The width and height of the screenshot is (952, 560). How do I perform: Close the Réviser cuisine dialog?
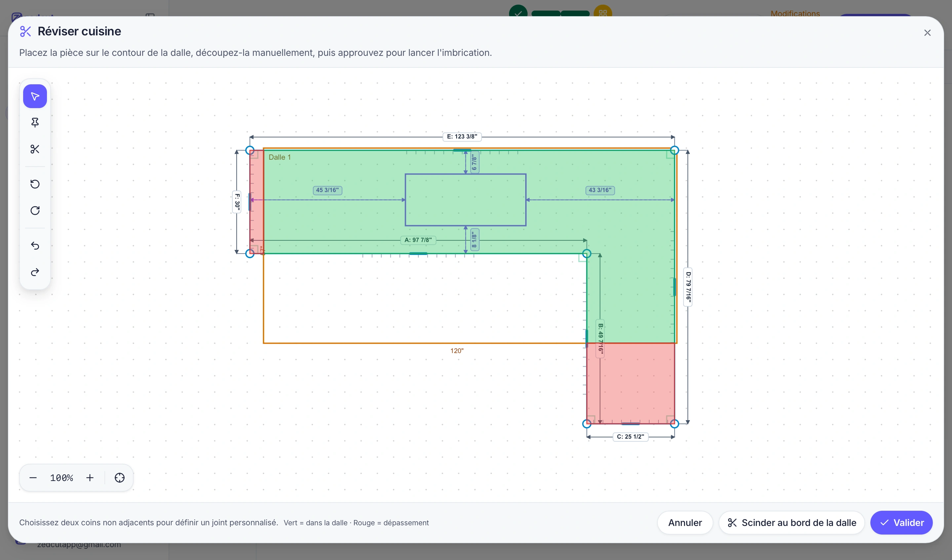pos(927,33)
